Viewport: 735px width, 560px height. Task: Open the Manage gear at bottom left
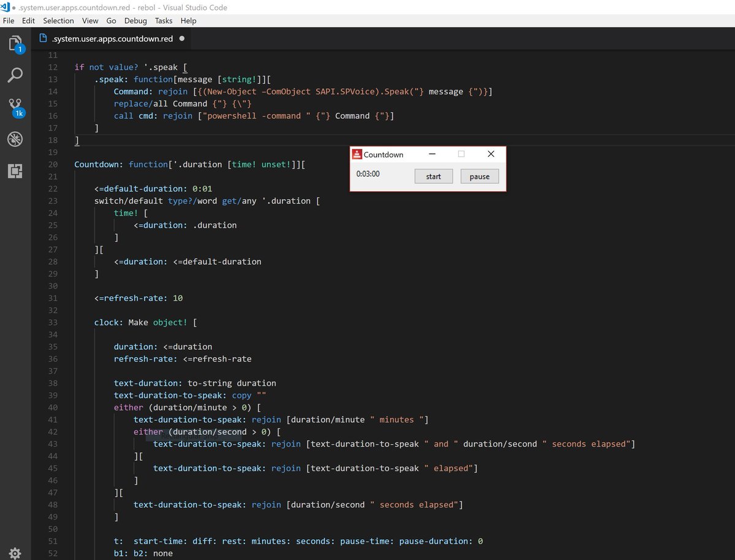pyautogui.click(x=15, y=553)
